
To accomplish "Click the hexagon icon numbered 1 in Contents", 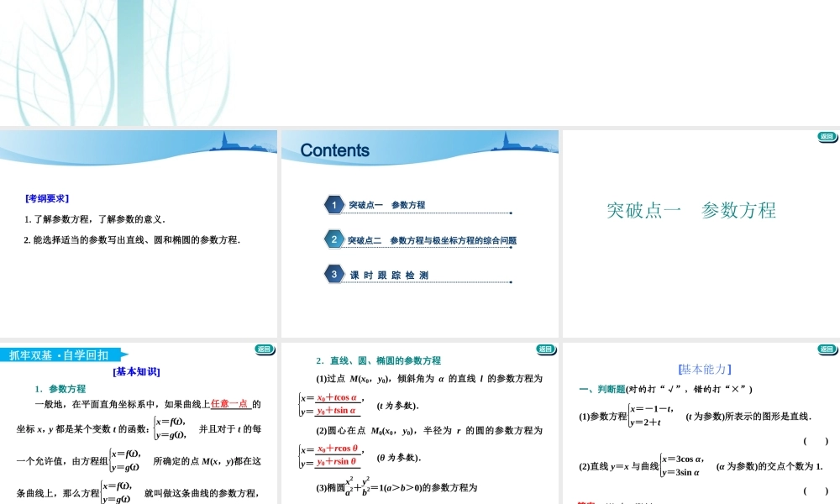I will (x=333, y=205).
